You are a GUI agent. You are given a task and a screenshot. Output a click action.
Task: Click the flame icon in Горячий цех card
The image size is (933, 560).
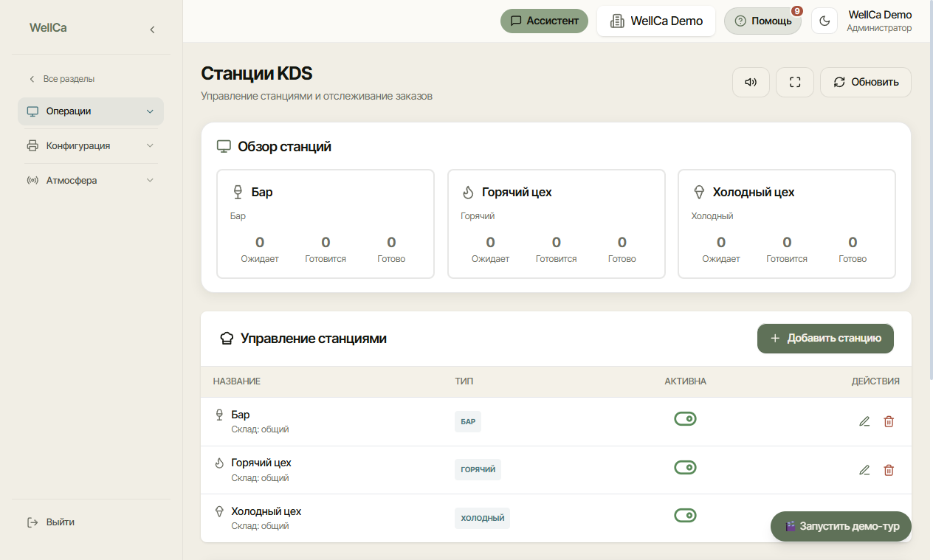pos(467,192)
